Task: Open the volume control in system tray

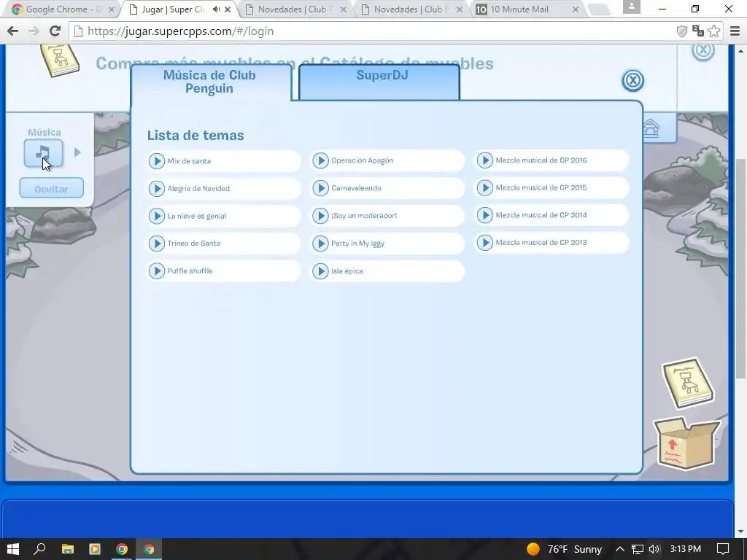Action: tap(654, 549)
